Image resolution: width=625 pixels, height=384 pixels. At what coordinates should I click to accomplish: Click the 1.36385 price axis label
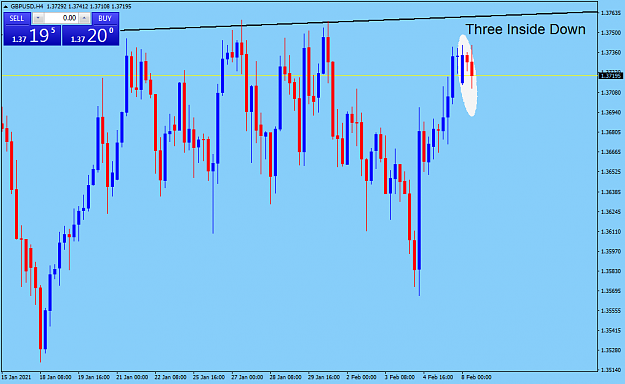pos(611,192)
